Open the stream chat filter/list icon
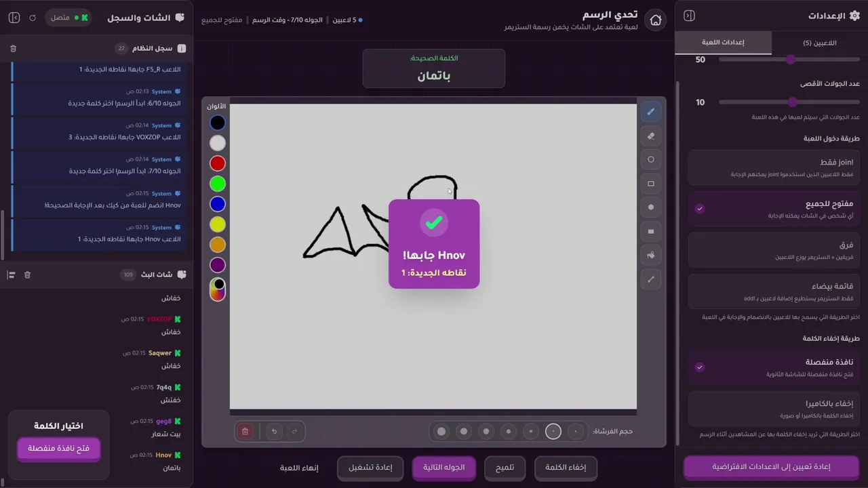The width and height of the screenshot is (868, 488). 11,274
